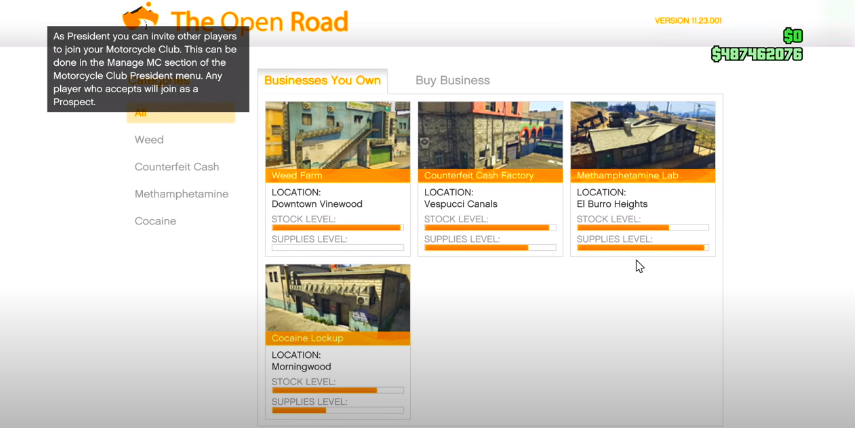Click the El Burro Heights location text
Viewport: 855px width, 428px height.
tap(612, 204)
